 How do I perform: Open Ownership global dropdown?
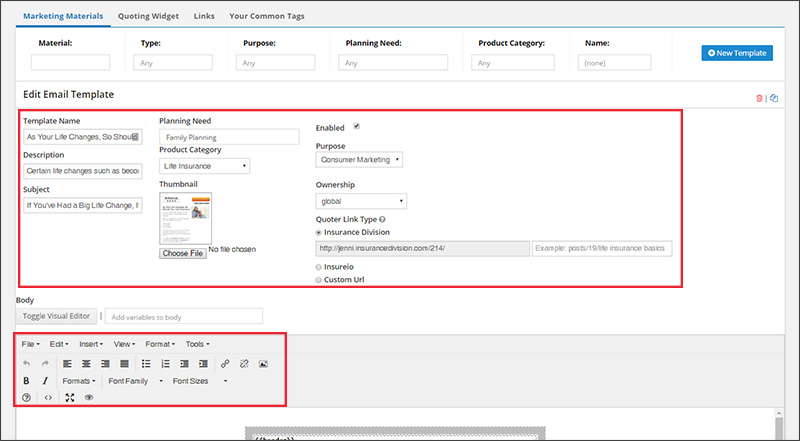point(361,201)
